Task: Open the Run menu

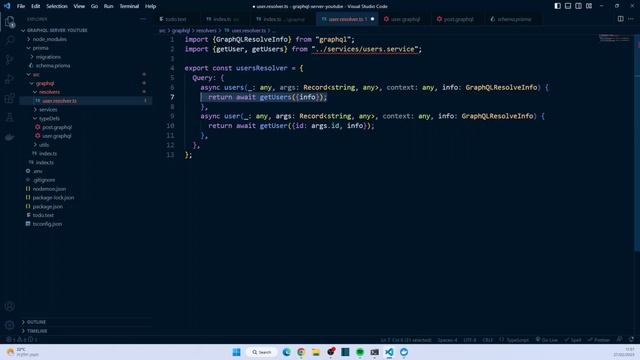Action: (108, 6)
